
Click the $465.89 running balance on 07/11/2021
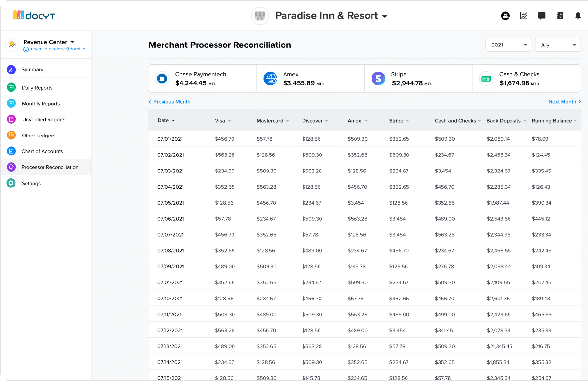(x=542, y=315)
